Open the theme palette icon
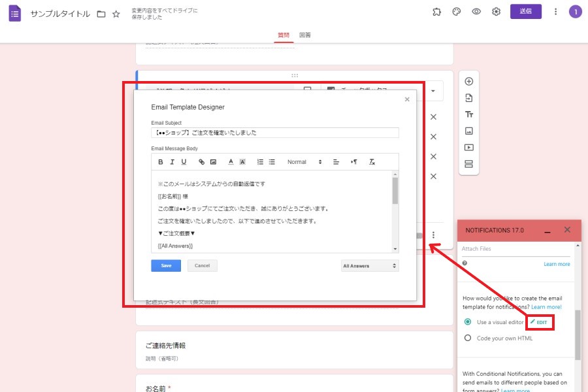 (457, 12)
